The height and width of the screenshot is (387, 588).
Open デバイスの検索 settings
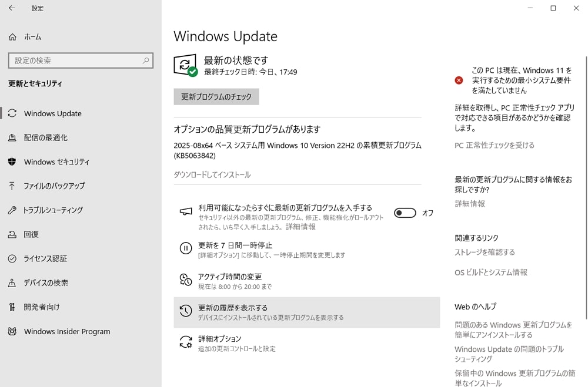pos(46,283)
